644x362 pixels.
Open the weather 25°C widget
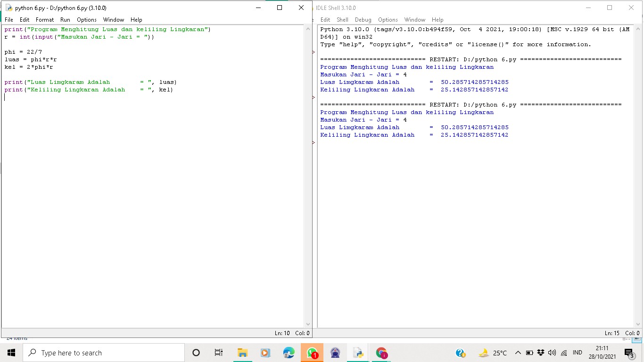tap(493, 353)
